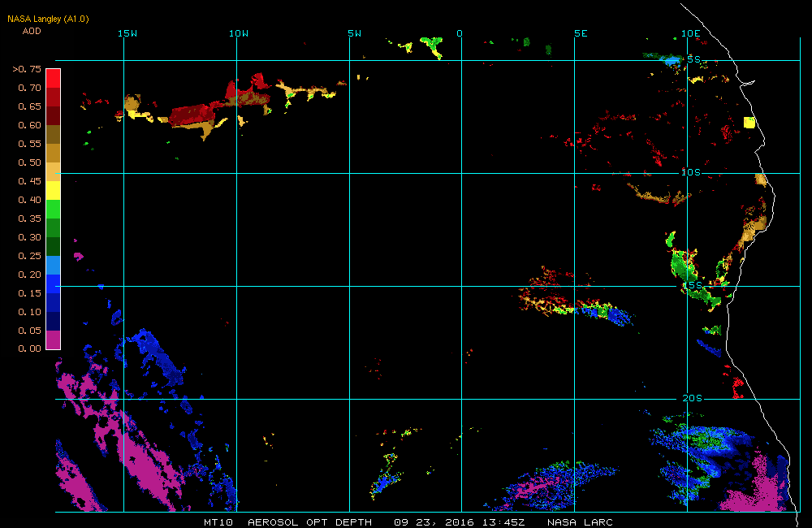The width and height of the screenshot is (812, 528).
Task: Select the '10S' latitude label
Action: (x=691, y=172)
